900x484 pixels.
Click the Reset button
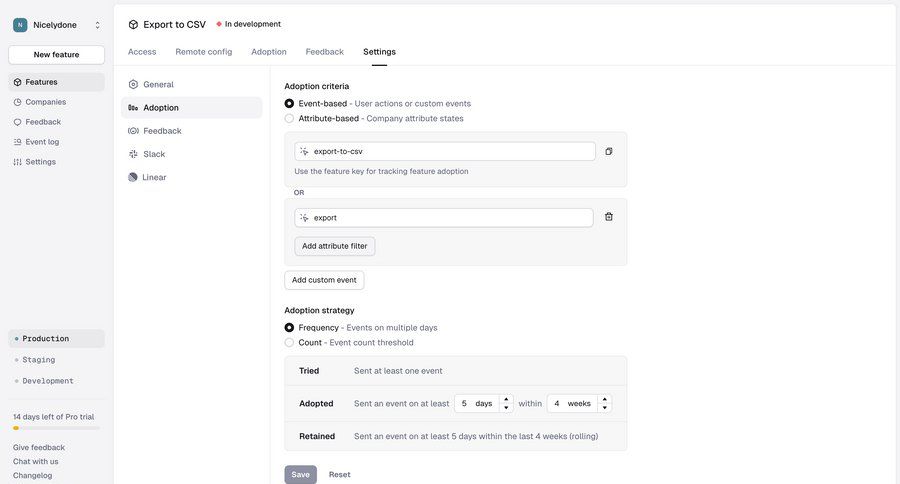coord(339,475)
